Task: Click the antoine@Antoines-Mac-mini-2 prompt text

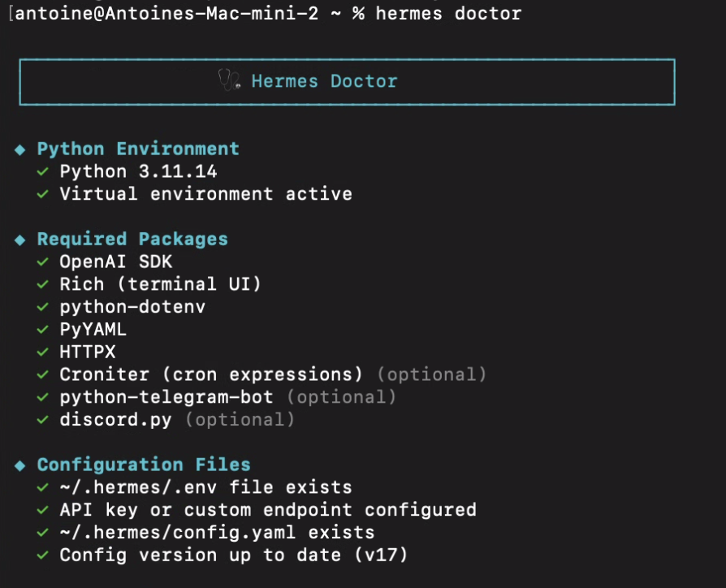Action: [166, 14]
